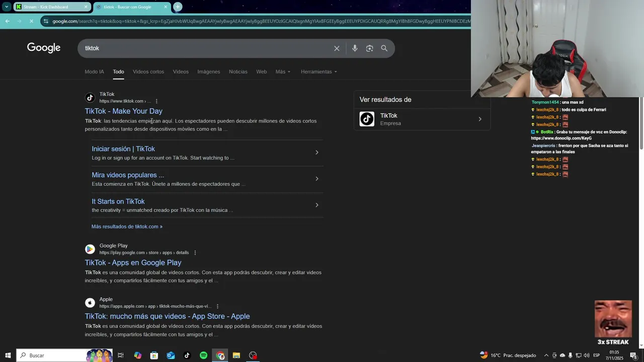Viewport: 644px width, 362px height.
Task: Open TikTok Empresa knowledge panel card
Action: (x=422, y=119)
